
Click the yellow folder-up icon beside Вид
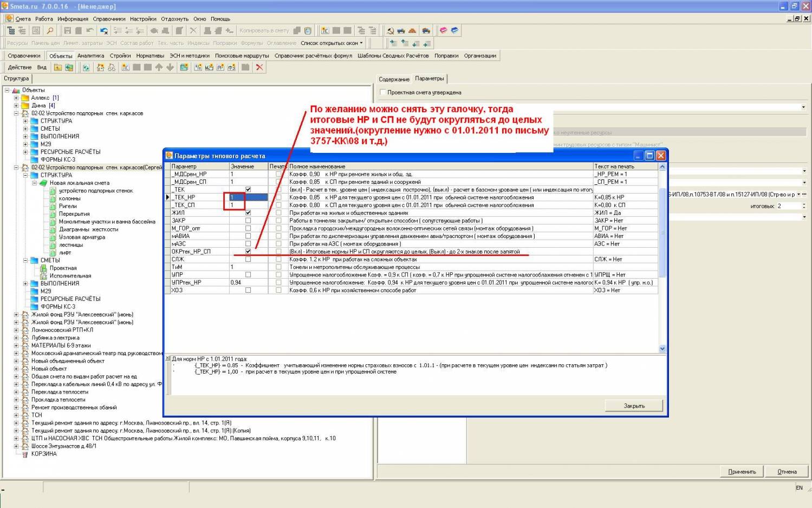point(58,67)
